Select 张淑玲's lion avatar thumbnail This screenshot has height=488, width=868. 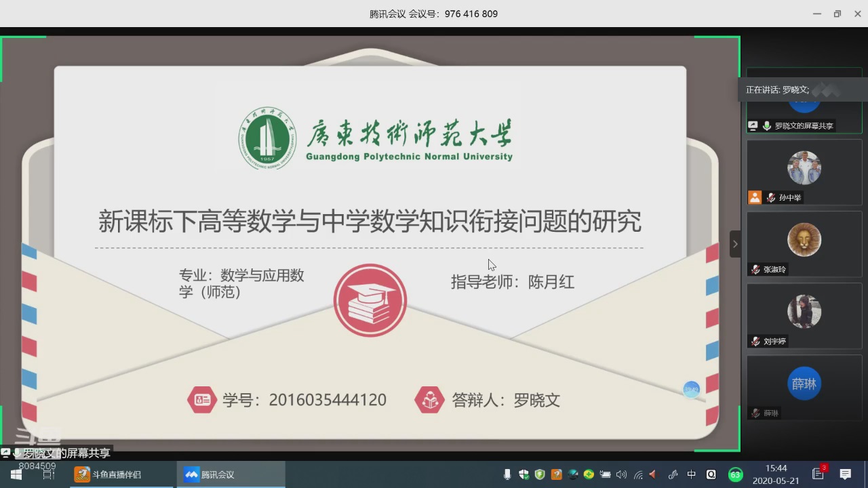pyautogui.click(x=804, y=239)
